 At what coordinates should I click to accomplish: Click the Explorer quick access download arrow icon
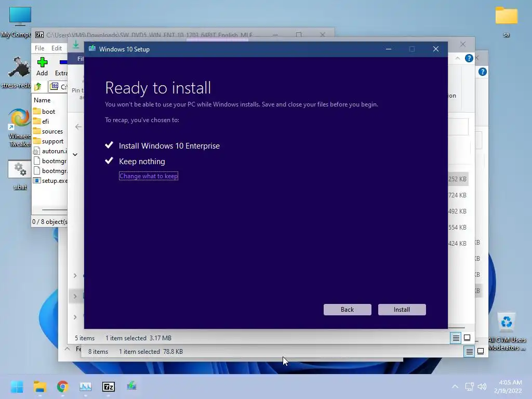click(76, 44)
